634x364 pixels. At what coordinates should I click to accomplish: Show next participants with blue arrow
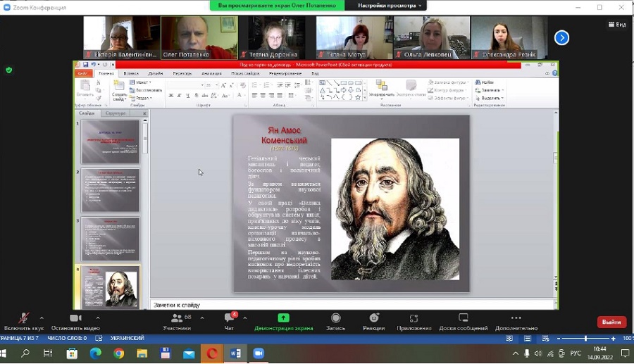tap(561, 37)
